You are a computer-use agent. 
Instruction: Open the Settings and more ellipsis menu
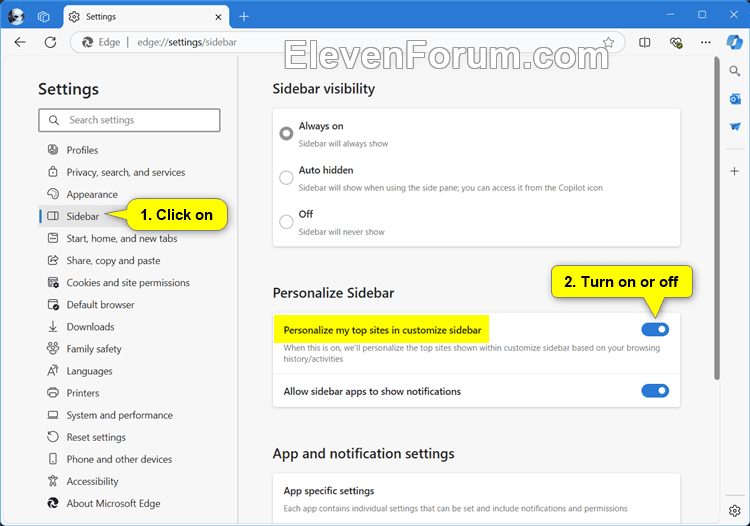coord(706,43)
